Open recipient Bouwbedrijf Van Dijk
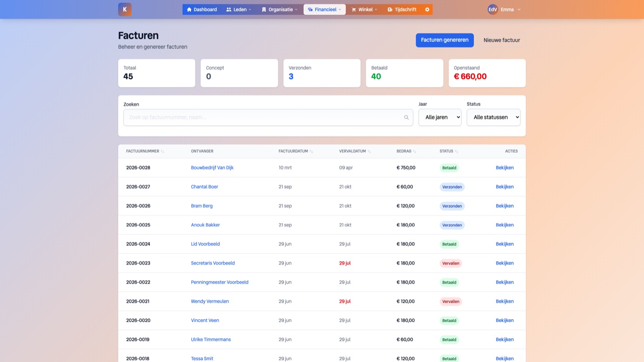Screen dimensions: 644x362 (x=212, y=168)
